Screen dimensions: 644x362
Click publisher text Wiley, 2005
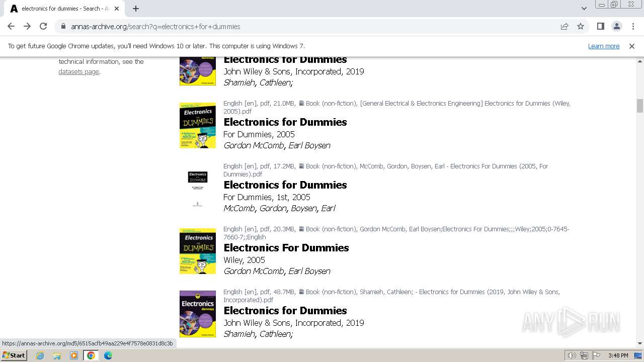pyautogui.click(x=244, y=260)
